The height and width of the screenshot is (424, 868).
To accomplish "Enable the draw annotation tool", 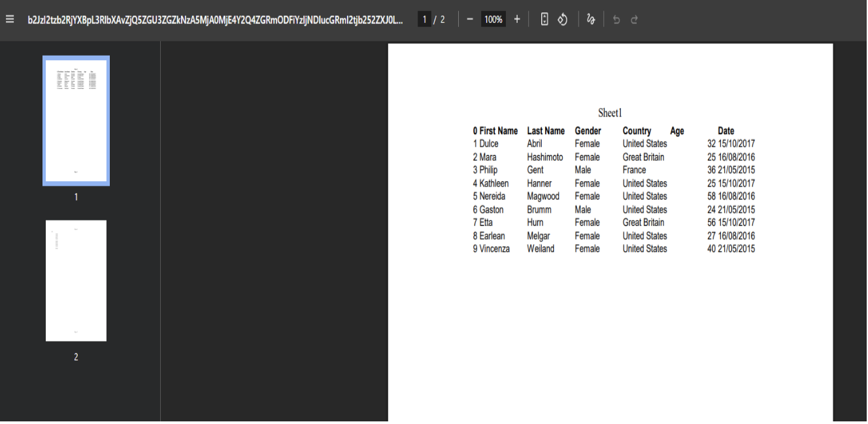I will pos(591,20).
